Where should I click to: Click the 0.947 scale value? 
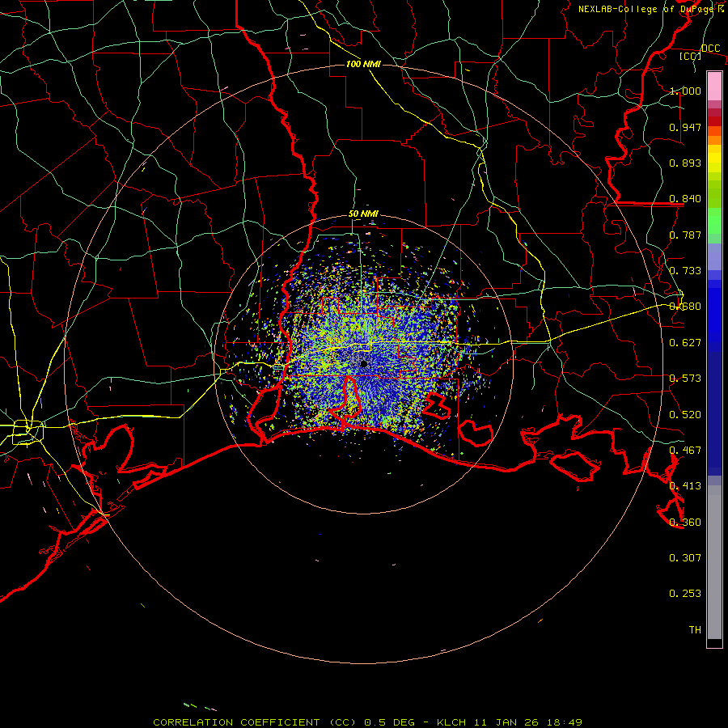click(685, 127)
